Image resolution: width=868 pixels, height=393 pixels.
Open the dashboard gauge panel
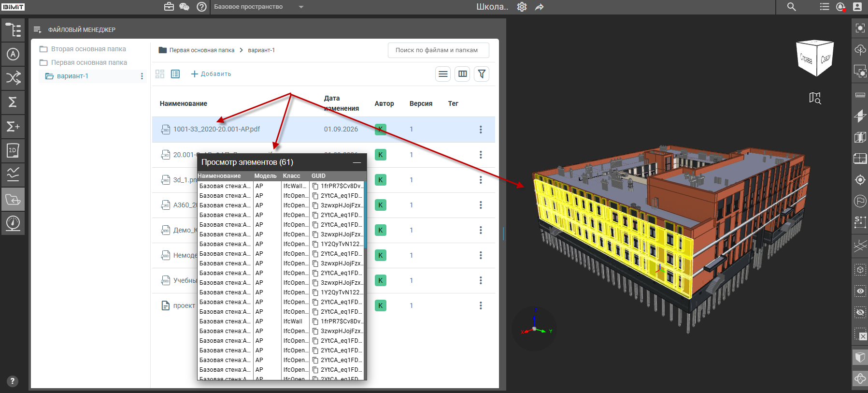tap(13, 223)
